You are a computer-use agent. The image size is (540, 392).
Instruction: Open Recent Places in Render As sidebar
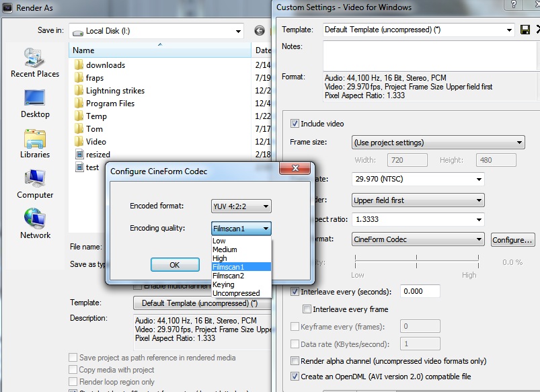tap(35, 63)
